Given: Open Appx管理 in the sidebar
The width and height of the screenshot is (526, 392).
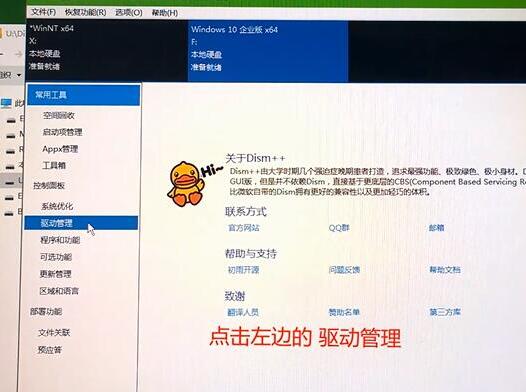Looking at the screenshot, I should (x=60, y=149).
